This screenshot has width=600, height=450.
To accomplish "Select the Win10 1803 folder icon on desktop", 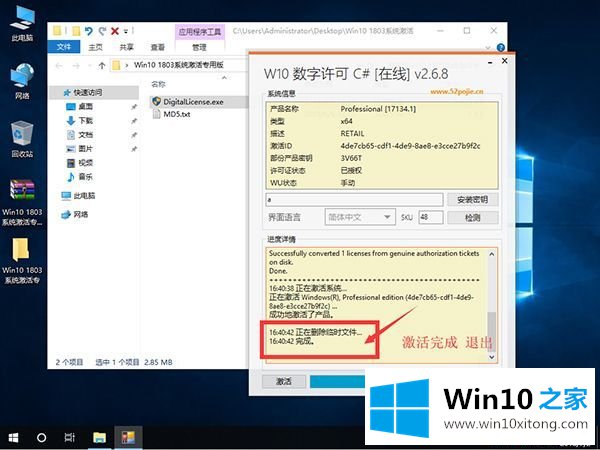I will [x=22, y=261].
